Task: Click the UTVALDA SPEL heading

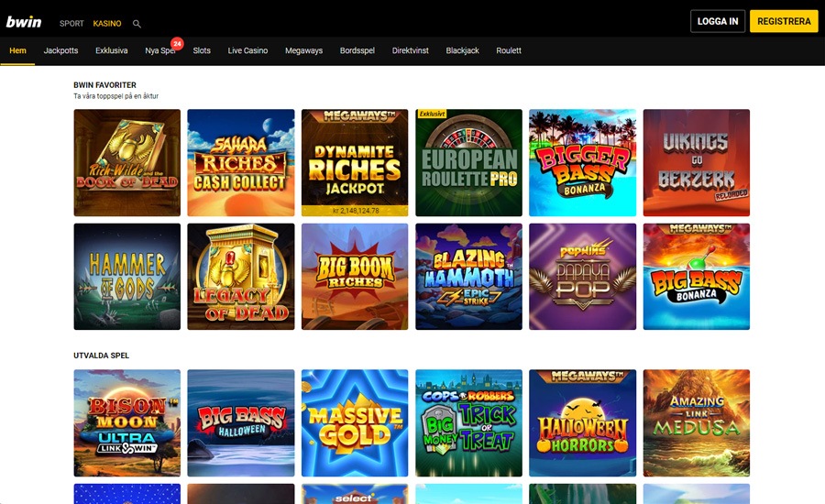Action: [x=101, y=356]
